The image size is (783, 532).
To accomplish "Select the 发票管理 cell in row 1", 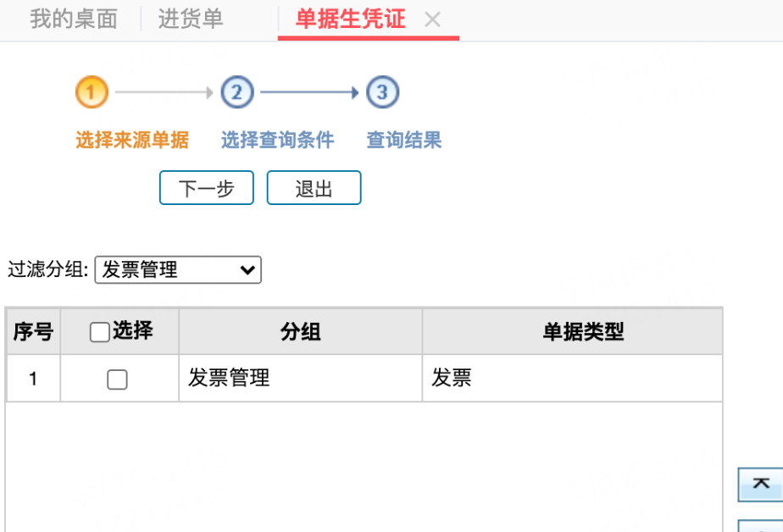I will tap(229, 378).
